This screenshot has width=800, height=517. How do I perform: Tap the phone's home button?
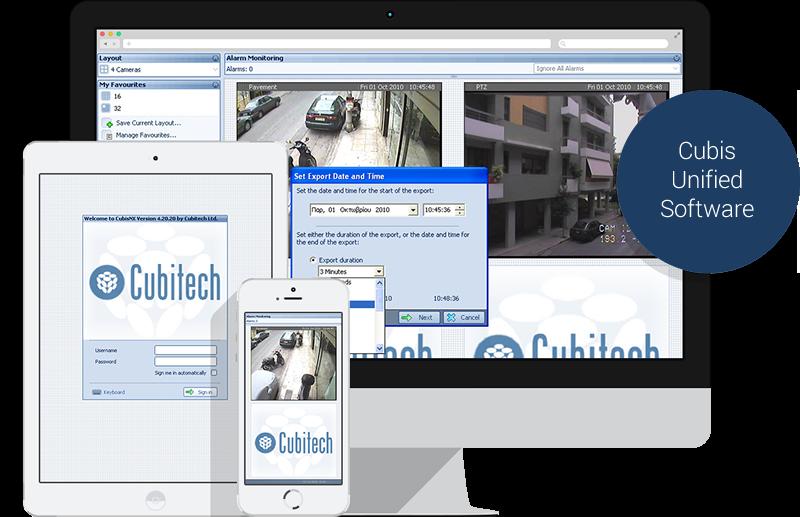click(x=293, y=499)
